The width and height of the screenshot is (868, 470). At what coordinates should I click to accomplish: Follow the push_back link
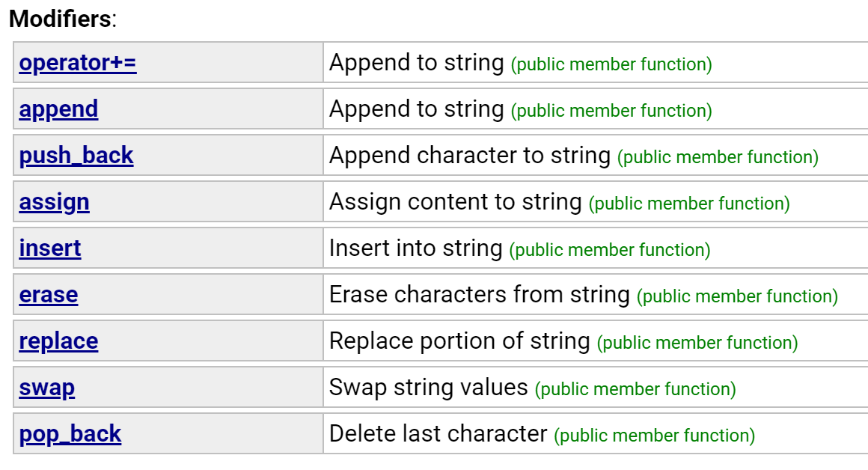coord(76,156)
